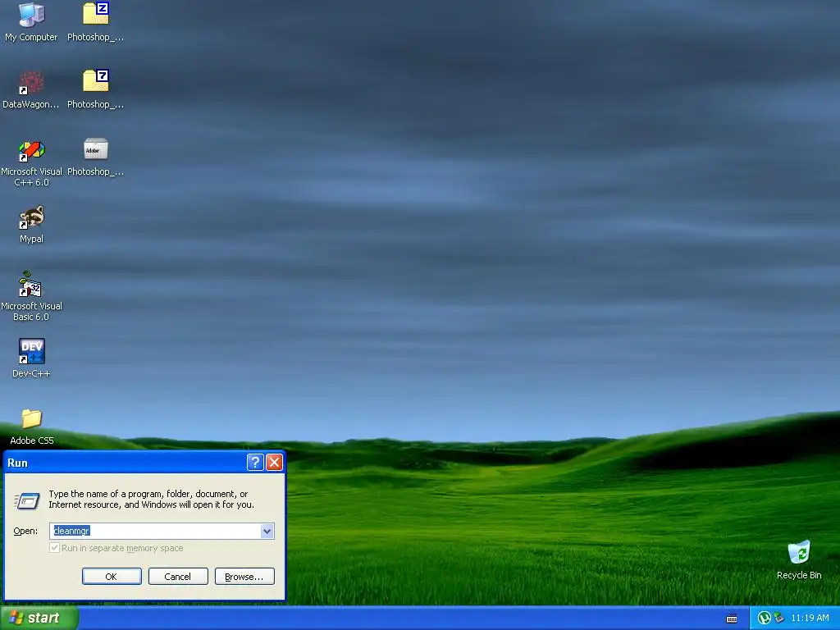Toggle Run in separate memory space checkbox
The height and width of the screenshot is (630, 840).
click(54, 547)
